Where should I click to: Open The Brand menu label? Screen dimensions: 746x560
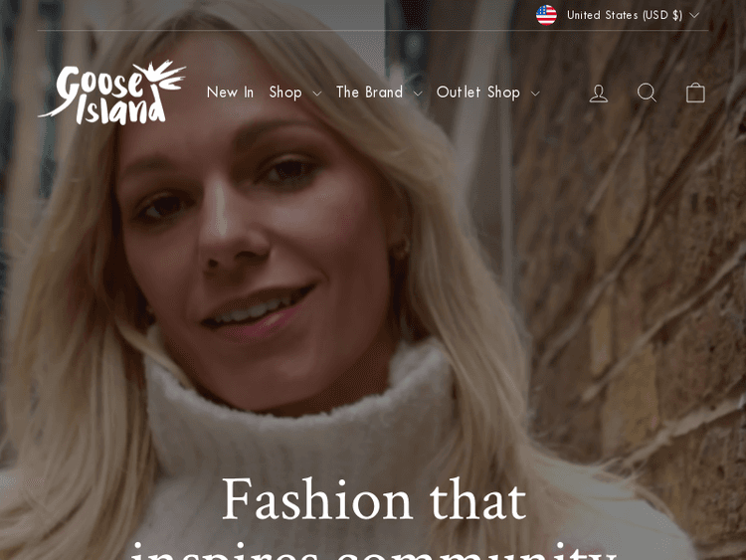(x=370, y=93)
